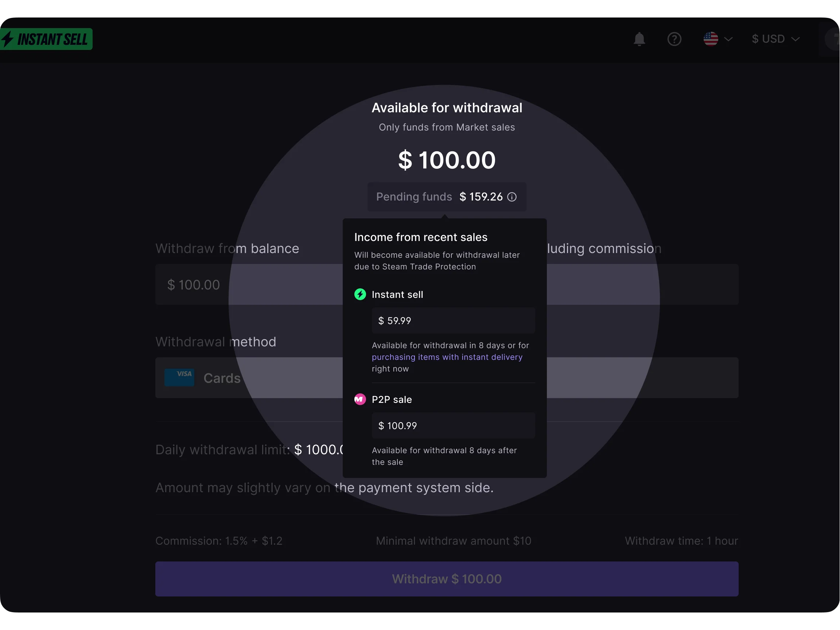This screenshot has height=630, width=840.
Task: Click the pink P2P sale icon
Action: (x=360, y=399)
